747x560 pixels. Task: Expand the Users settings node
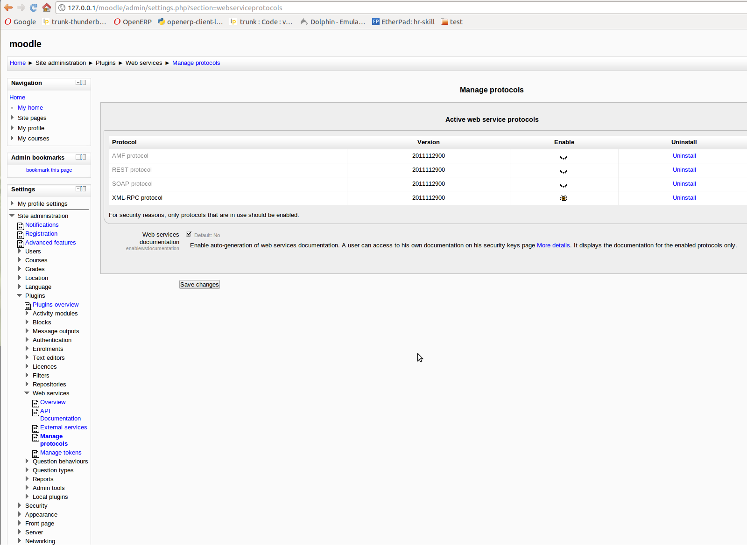(x=20, y=251)
